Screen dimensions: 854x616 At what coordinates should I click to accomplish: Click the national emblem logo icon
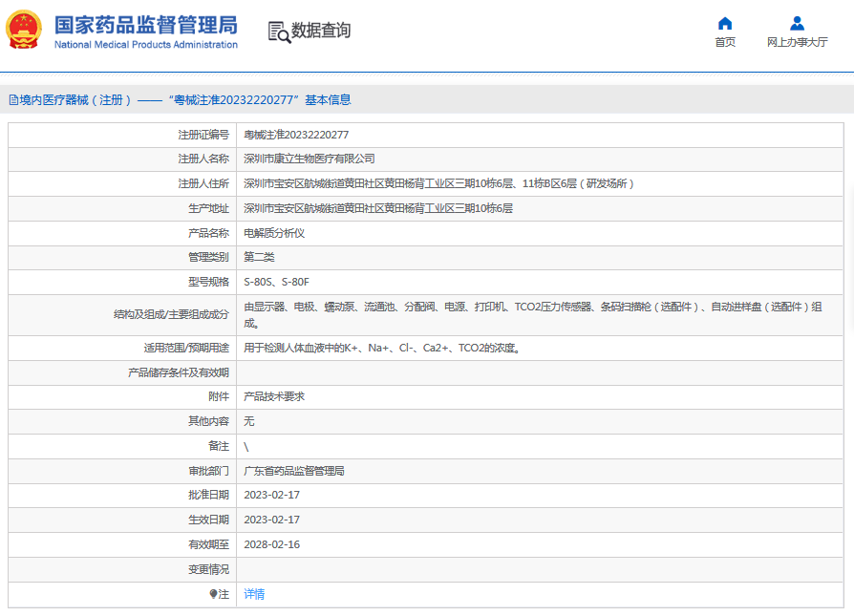[x=26, y=30]
